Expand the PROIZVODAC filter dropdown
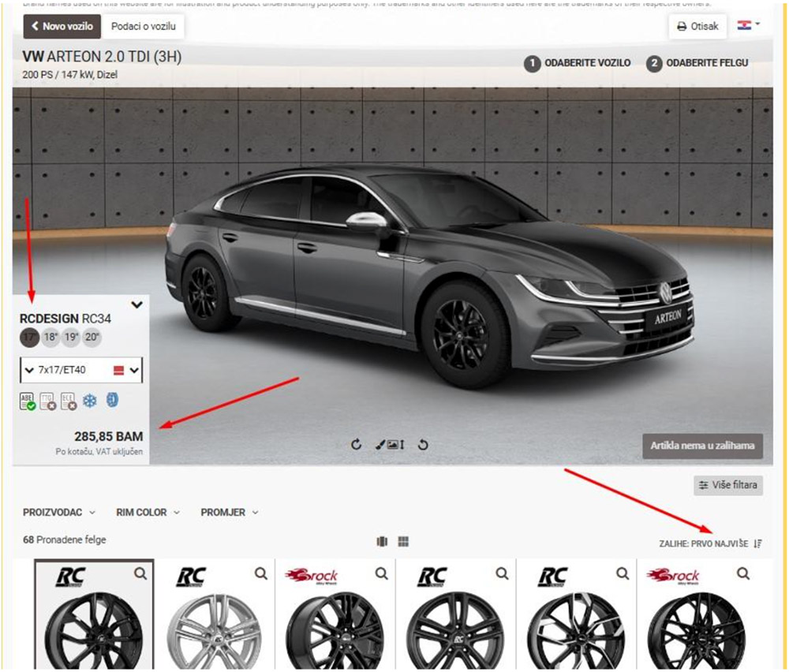The image size is (789, 672). point(59,513)
